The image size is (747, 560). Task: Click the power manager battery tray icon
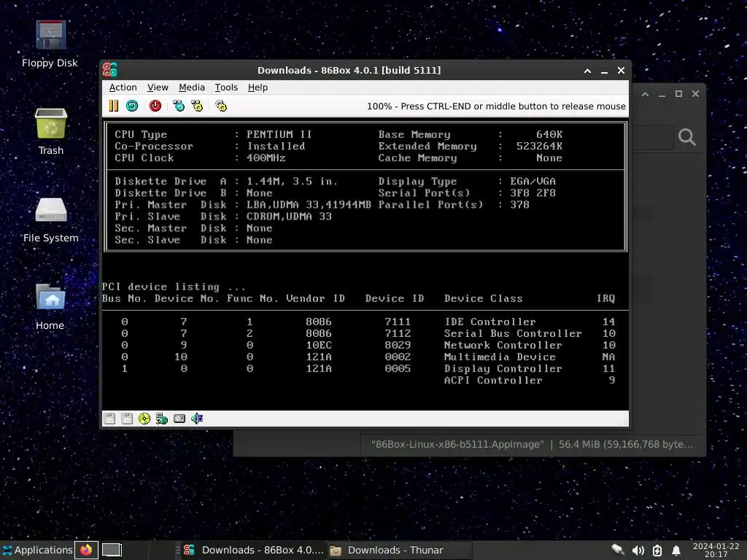[x=657, y=551]
